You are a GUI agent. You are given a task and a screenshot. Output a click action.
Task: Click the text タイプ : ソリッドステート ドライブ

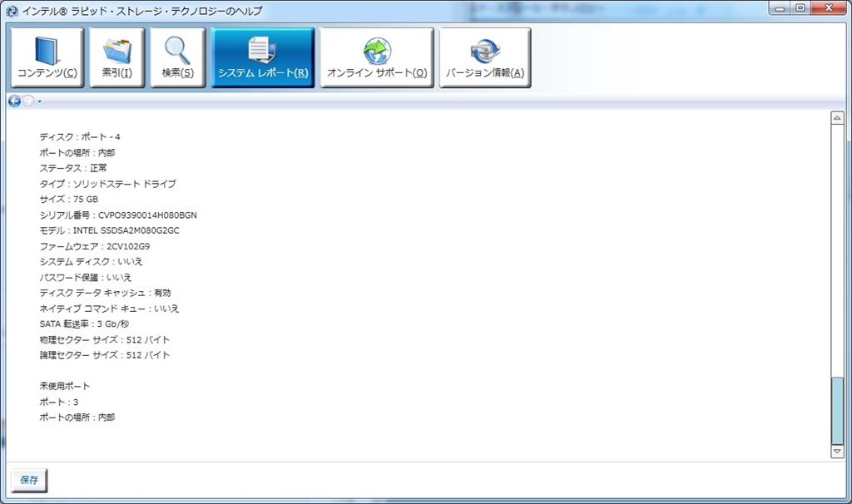tap(107, 184)
